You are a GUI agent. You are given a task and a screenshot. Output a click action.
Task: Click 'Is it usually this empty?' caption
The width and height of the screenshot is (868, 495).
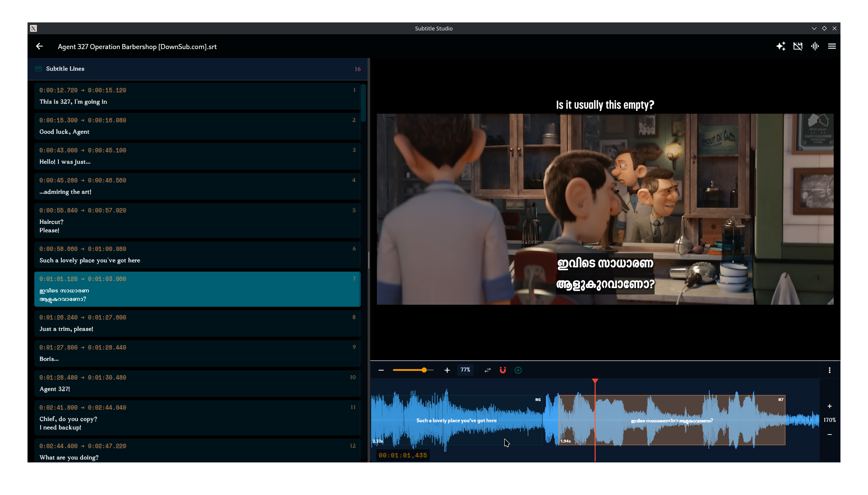(x=605, y=105)
